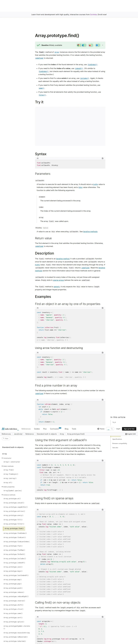Screen dimensions: 138x644
Task: Click Sign up for free button
Action: tap(129, 429)
